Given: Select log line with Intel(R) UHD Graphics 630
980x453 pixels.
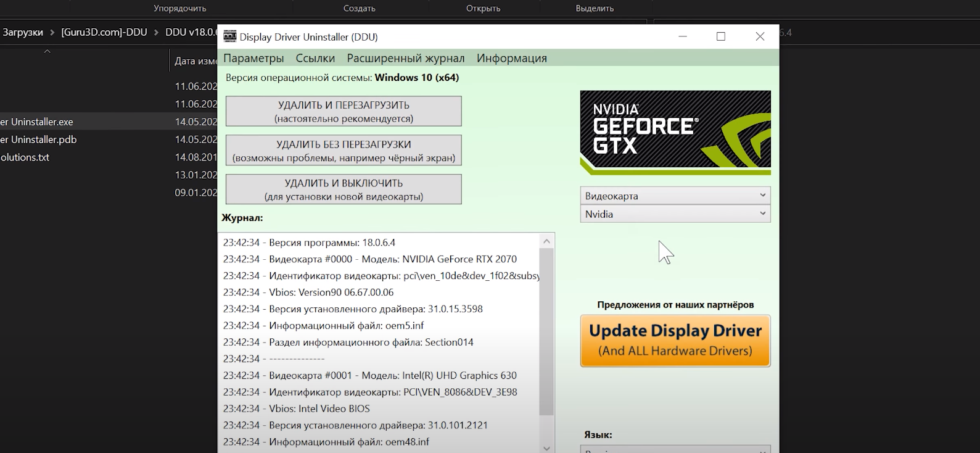Looking at the screenshot, I should point(370,375).
